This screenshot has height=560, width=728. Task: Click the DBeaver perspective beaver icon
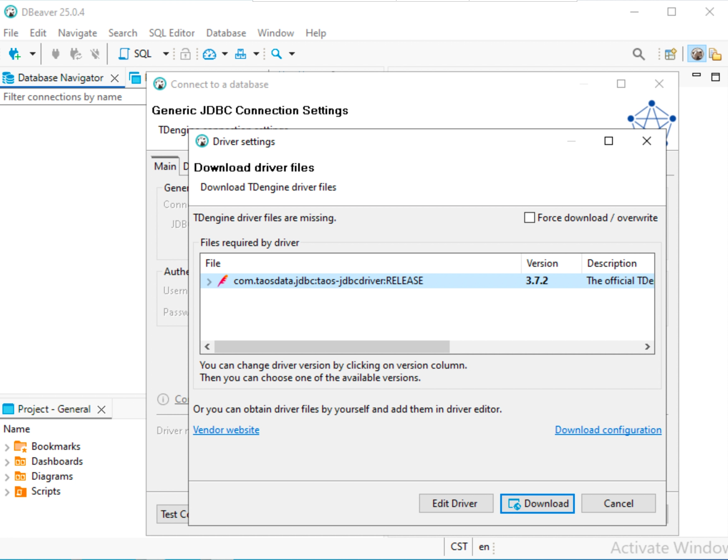[x=697, y=54]
